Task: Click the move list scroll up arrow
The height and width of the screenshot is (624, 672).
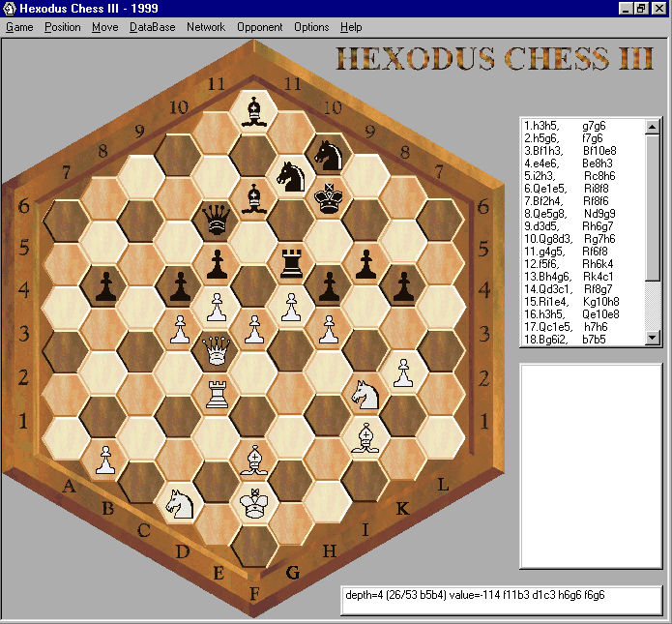Action: [653, 127]
